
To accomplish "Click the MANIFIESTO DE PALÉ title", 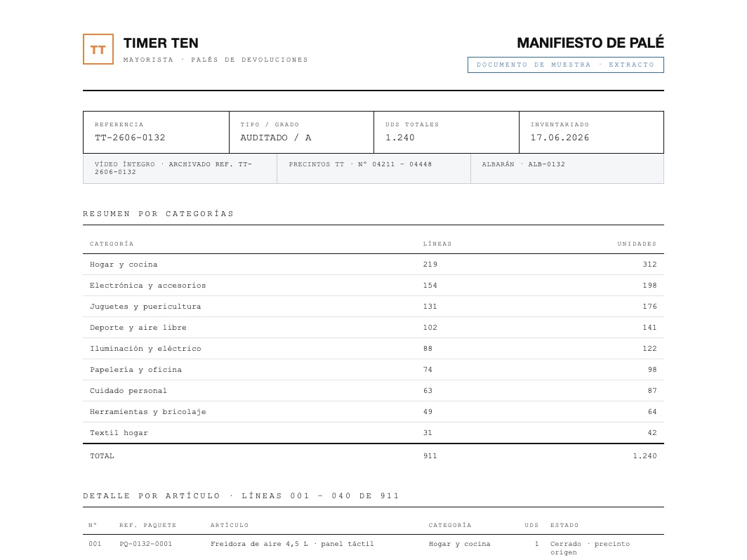I will point(590,43).
